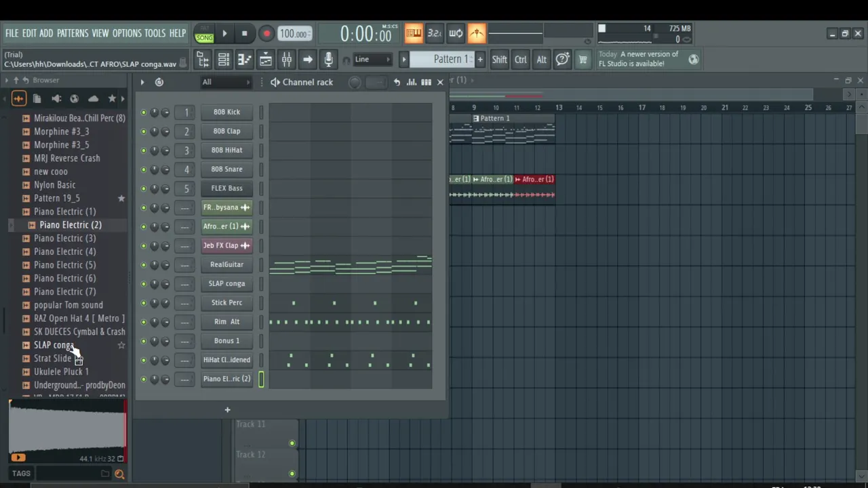Select the browser audio waveform tab icon
868x488 pixels.
[18, 99]
